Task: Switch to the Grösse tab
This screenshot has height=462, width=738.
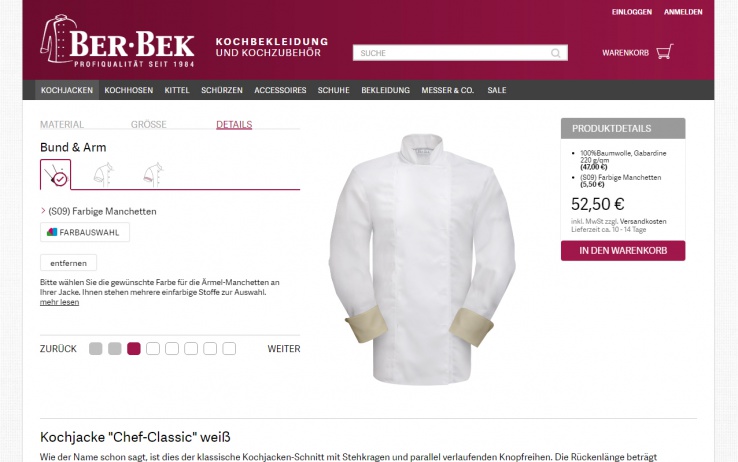Action: (x=149, y=124)
